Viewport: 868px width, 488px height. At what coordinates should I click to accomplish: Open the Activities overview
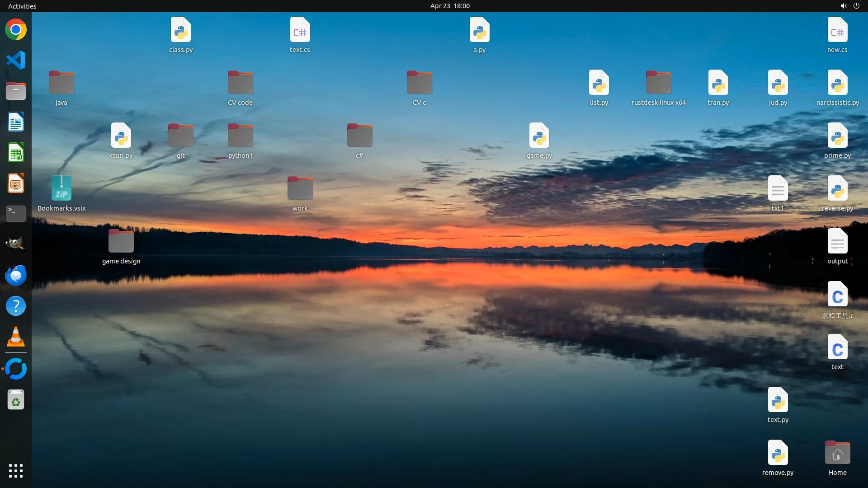(x=22, y=6)
